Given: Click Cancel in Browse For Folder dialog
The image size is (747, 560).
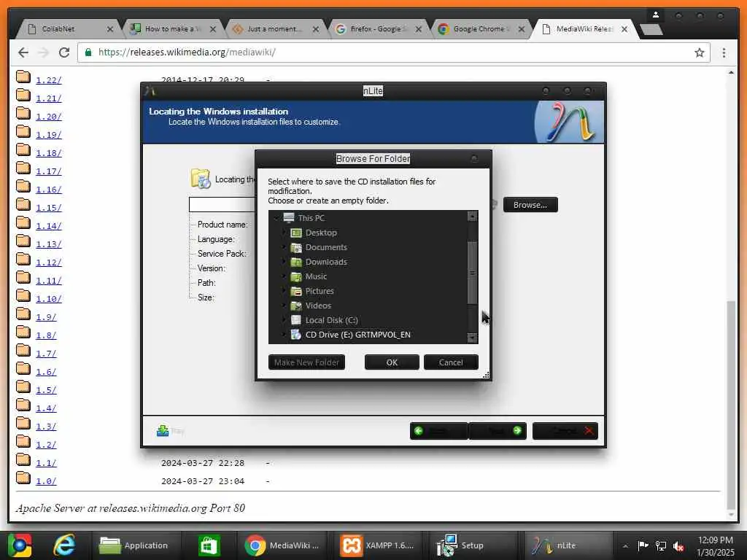Looking at the screenshot, I should (451, 362).
